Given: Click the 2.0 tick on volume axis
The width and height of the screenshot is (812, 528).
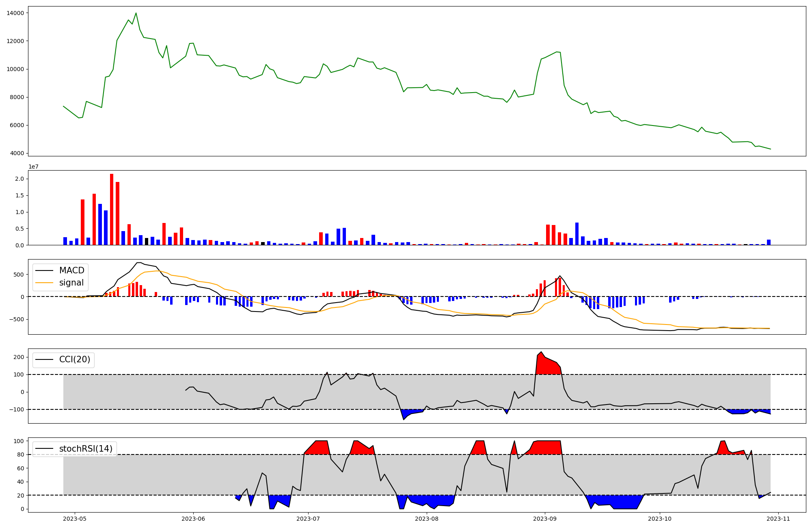Looking at the screenshot, I should coord(19,179).
